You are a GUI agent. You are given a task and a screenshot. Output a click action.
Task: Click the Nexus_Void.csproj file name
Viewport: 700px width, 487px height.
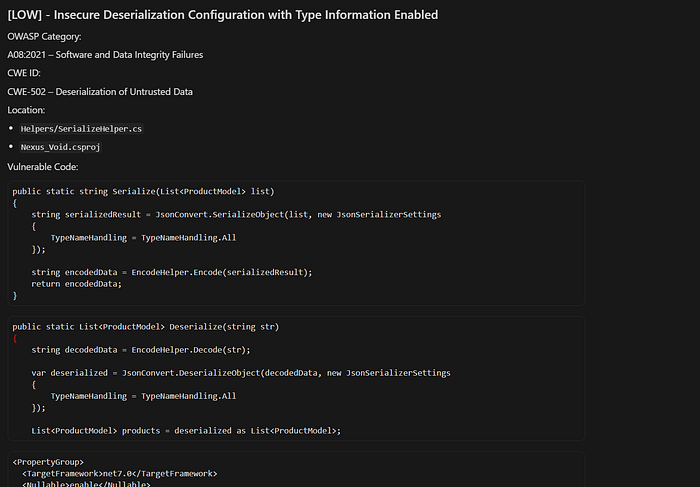tap(60, 147)
